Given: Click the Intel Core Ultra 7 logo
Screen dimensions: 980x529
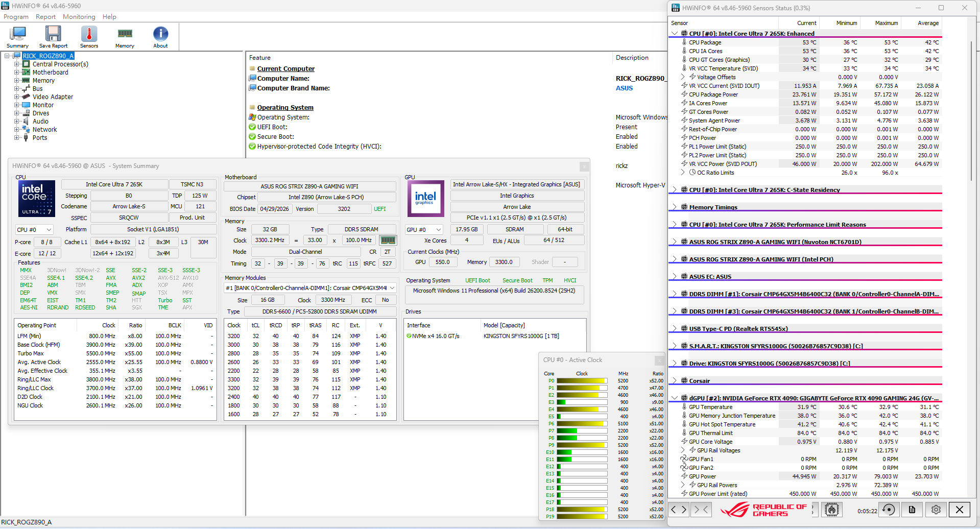Looking at the screenshot, I should [x=36, y=198].
